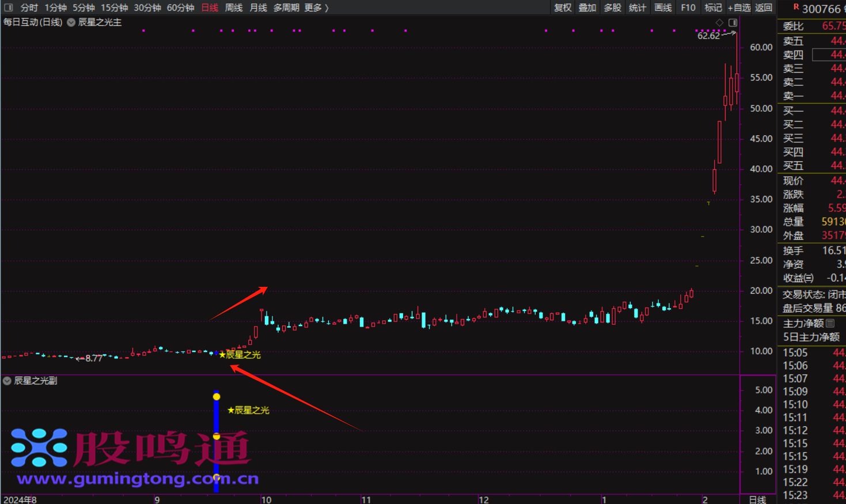Viewport: 846px width, 504px height.
Task: Toggle the left sidebar panel icon
Action: pyautogui.click(x=8, y=7)
